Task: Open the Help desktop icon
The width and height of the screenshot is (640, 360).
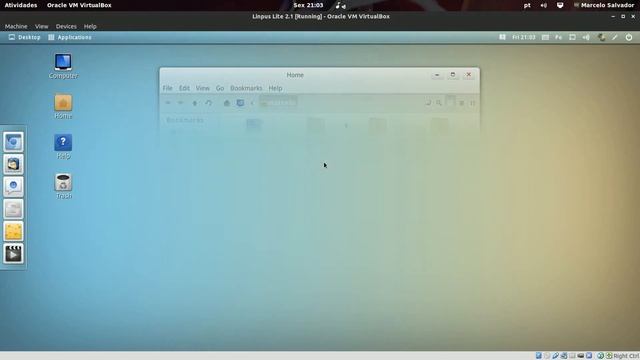Action: [63, 147]
